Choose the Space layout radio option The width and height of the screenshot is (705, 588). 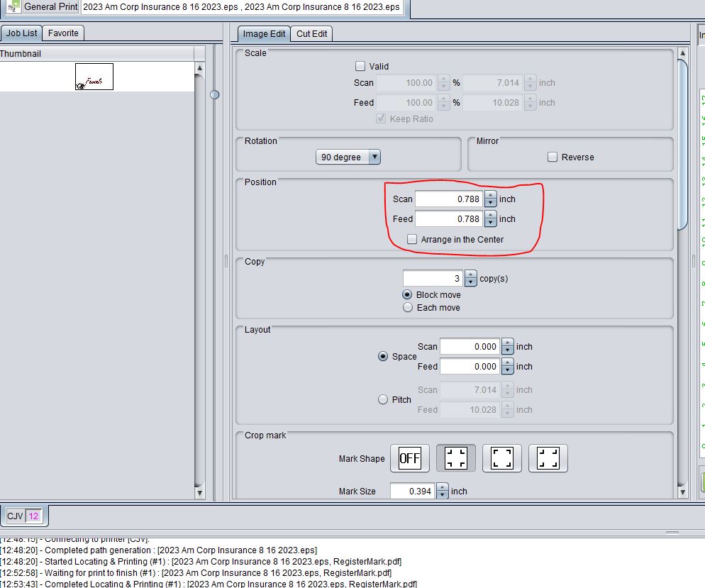pyautogui.click(x=382, y=356)
